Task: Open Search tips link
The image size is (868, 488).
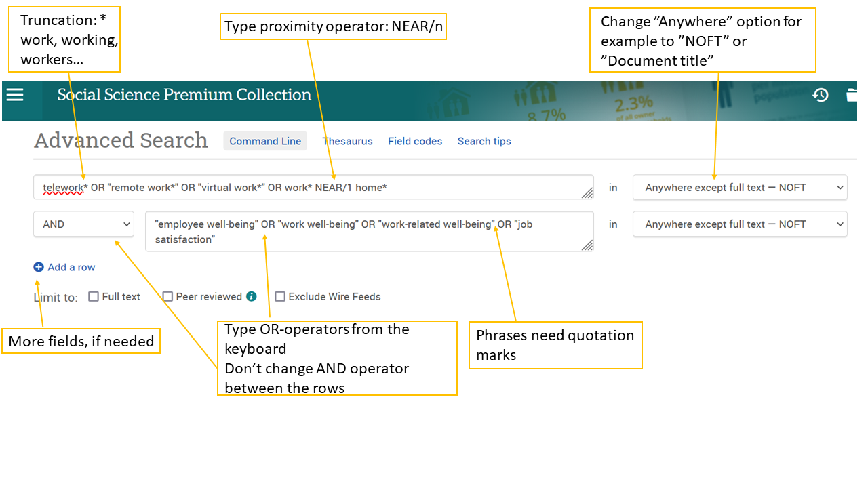Action: (484, 141)
